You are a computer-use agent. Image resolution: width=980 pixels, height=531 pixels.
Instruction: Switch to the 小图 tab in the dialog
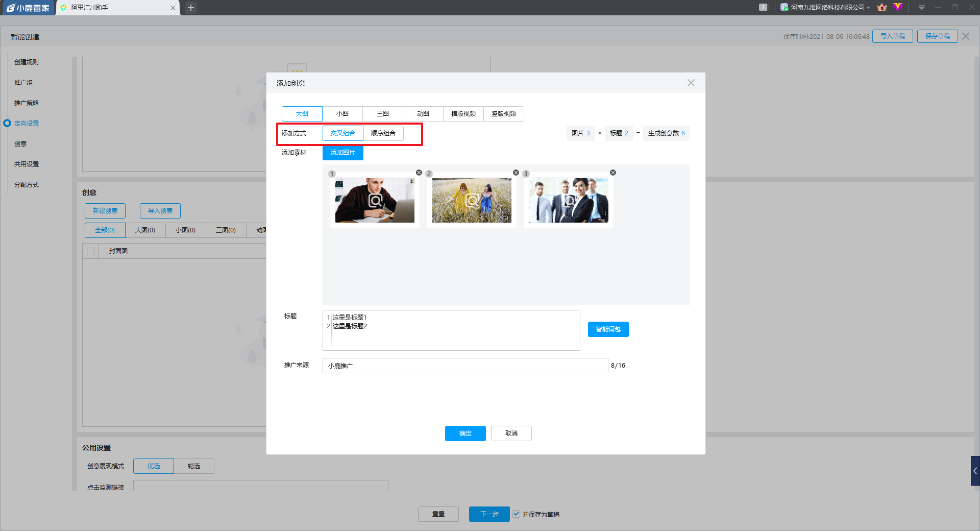(x=342, y=114)
